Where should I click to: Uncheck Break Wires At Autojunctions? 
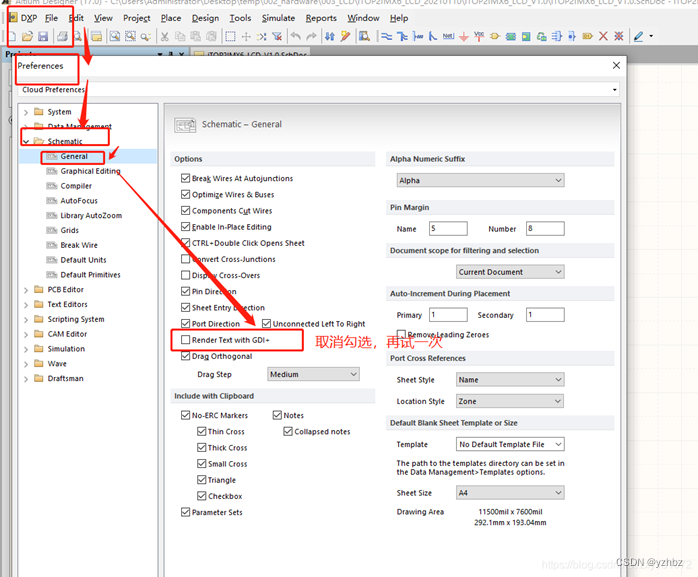tap(186, 178)
